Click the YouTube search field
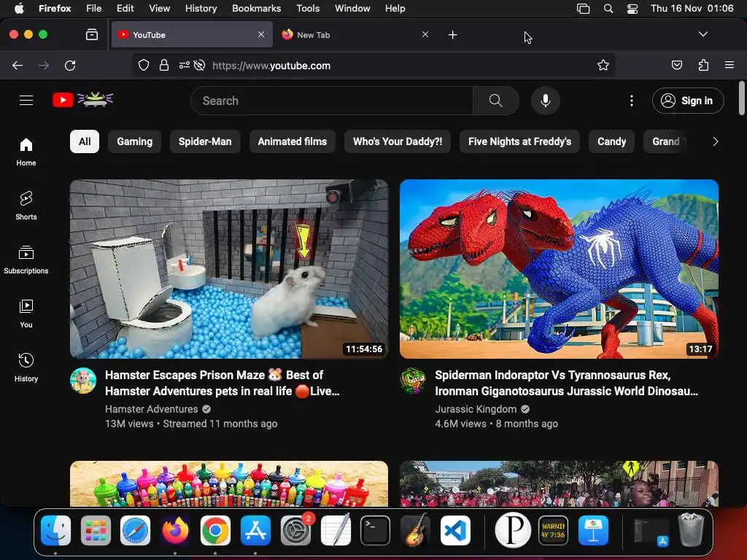This screenshot has width=747, height=560. coord(332,101)
